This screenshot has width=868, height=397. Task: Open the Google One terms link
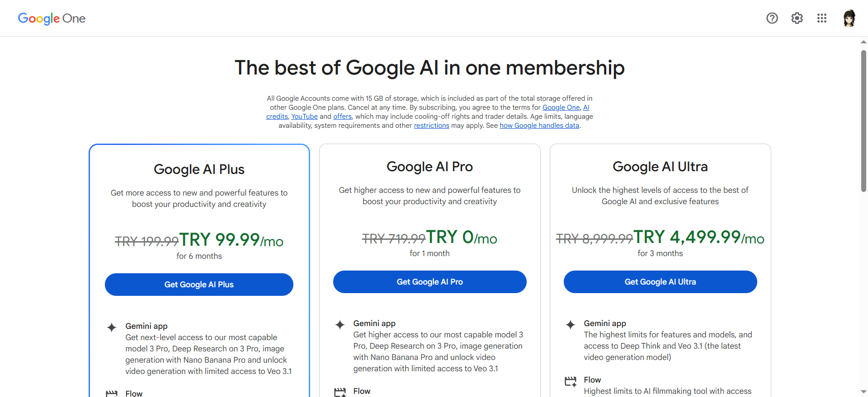click(561, 107)
